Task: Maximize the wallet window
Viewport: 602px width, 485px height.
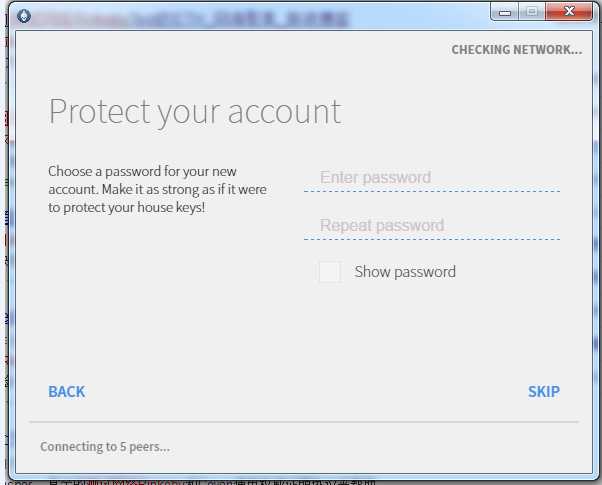Action: coord(532,12)
